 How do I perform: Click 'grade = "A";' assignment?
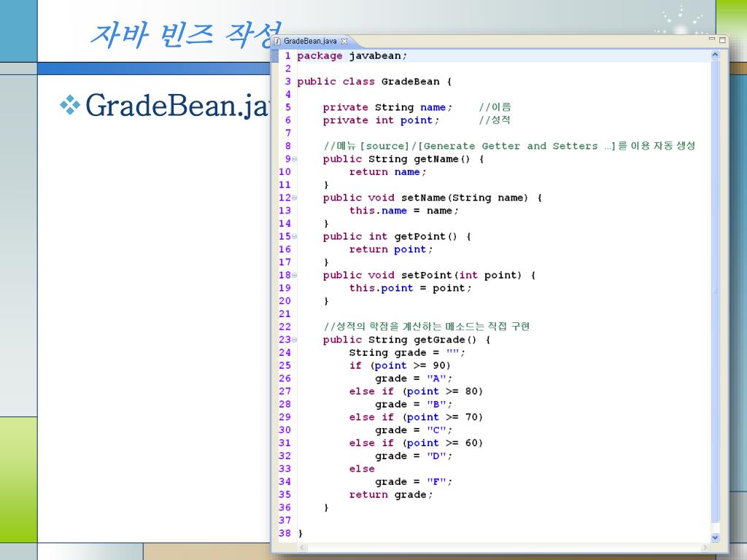pos(413,378)
